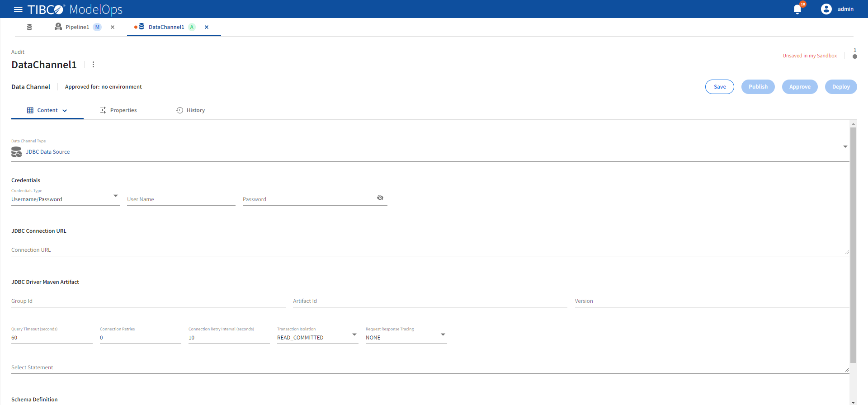Screen dimensions: 868x405
Task: Focus the Version field
Action: click(712, 301)
